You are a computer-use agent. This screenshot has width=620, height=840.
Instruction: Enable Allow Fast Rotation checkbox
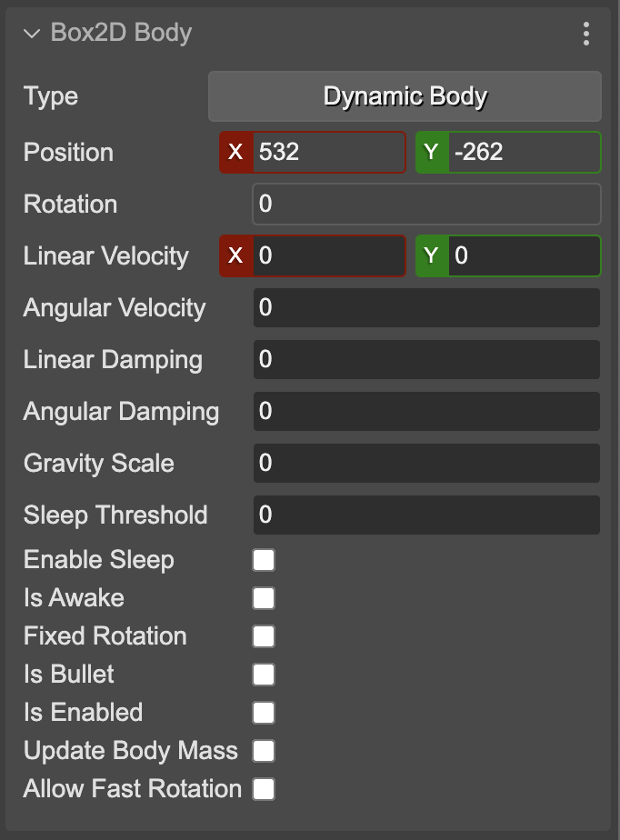tap(264, 789)
